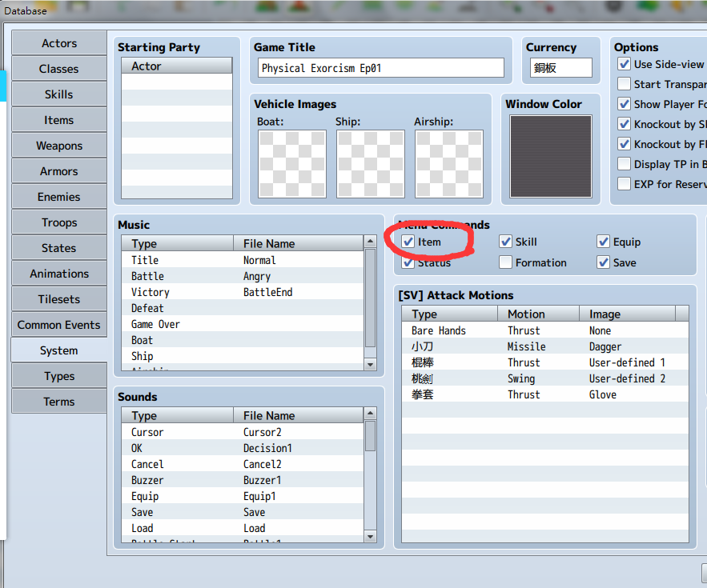Uncheck the Item menu command
707x588 pixels.
pos(408,242)
